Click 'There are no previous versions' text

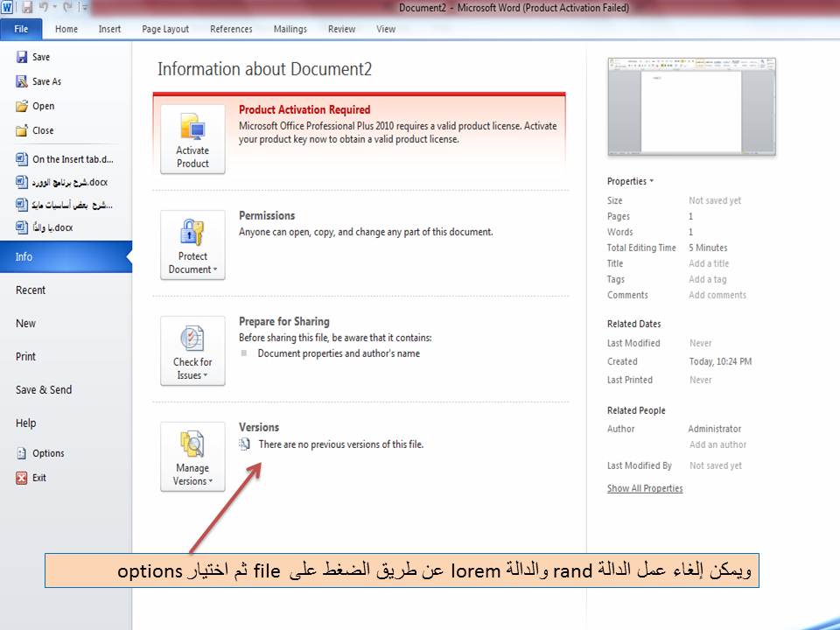coord(340,444)
